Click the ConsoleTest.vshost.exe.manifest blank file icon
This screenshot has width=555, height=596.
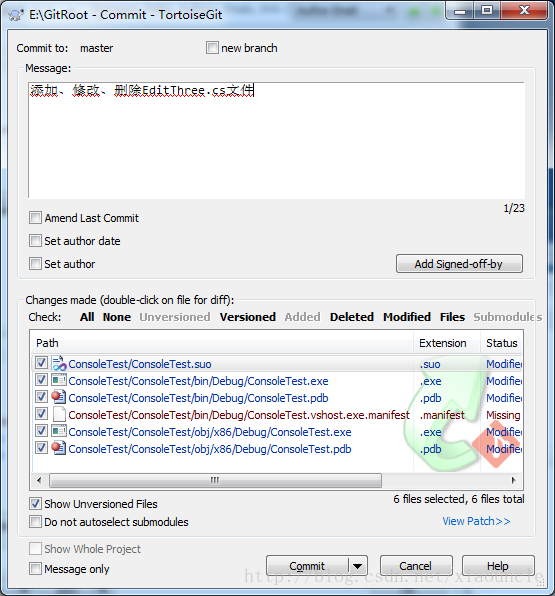(x=59, y=414)
